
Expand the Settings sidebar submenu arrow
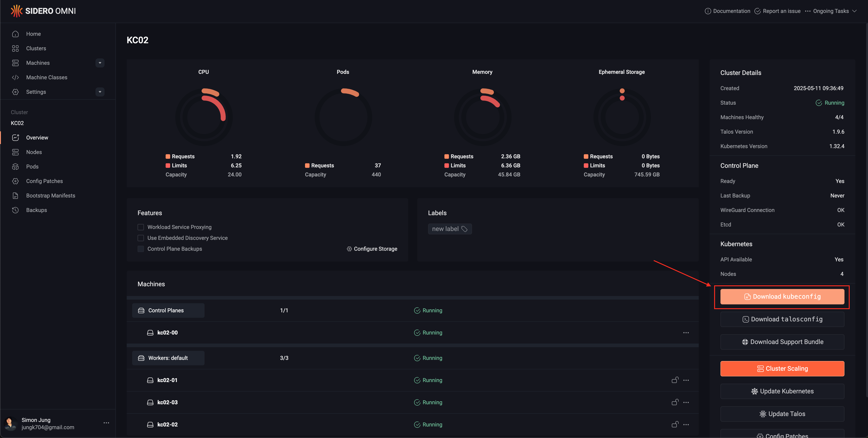click(100, 92)
